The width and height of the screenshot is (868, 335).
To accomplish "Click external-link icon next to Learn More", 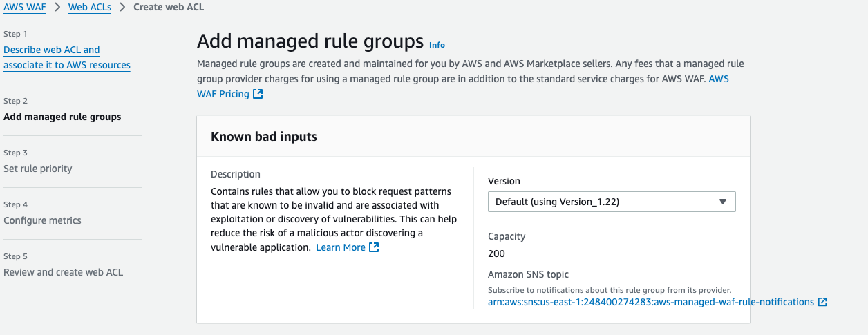I will tap(374, 247).
